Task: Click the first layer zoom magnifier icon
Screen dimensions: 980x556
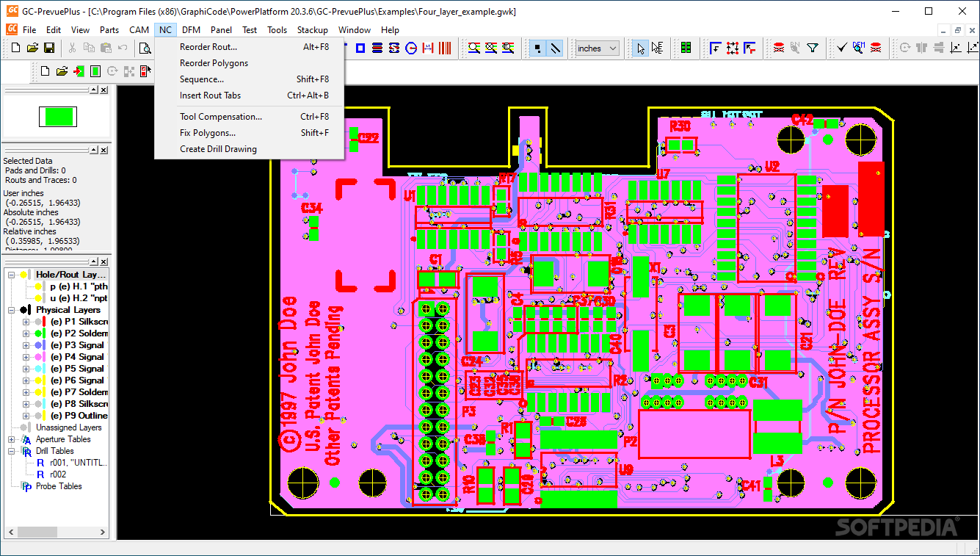Action: (x=473, y=48)
